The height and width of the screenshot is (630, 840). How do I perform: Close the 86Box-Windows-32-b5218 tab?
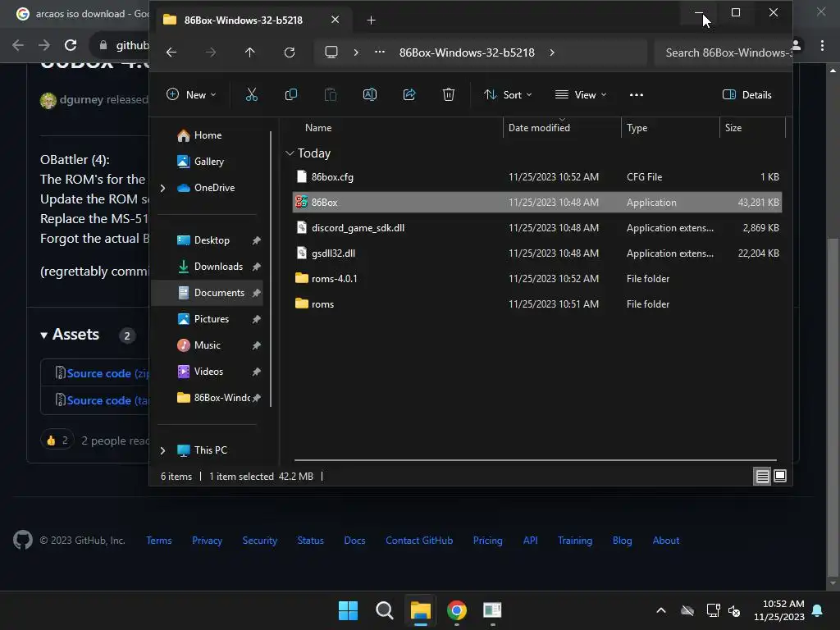(x=335, y=20)
